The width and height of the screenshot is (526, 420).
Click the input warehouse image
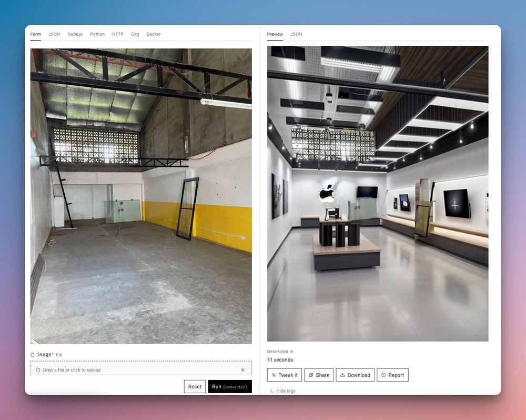pos(141,196)
